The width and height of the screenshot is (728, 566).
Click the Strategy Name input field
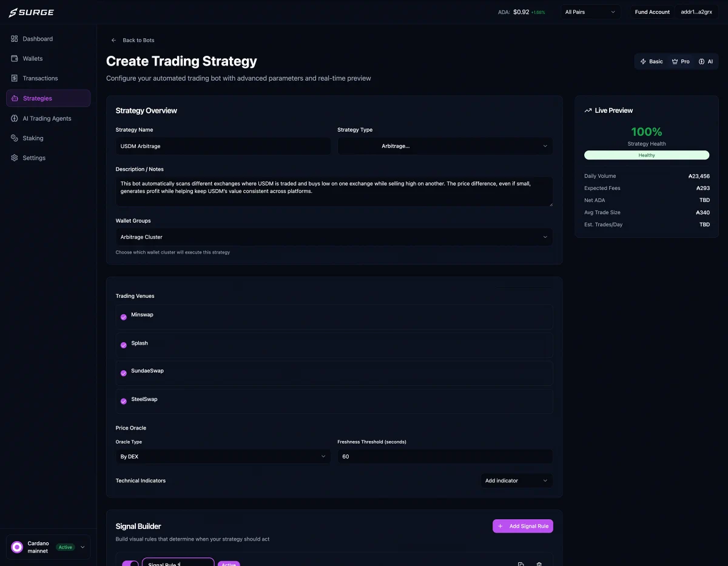[223, 146]
